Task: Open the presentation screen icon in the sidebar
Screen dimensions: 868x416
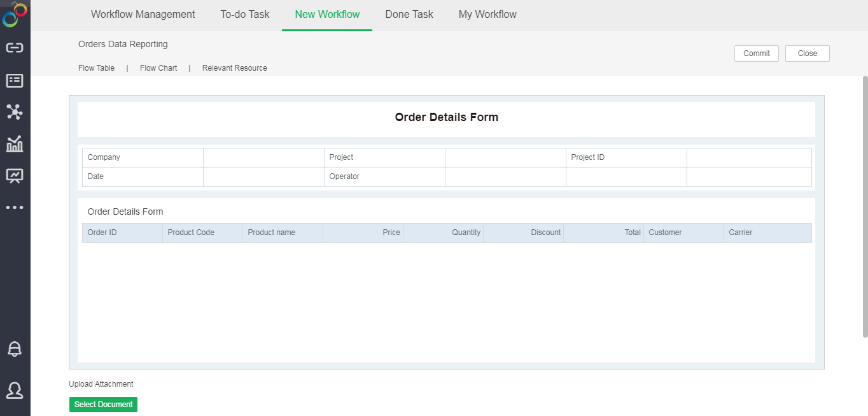Action: [x=15, y=176]
